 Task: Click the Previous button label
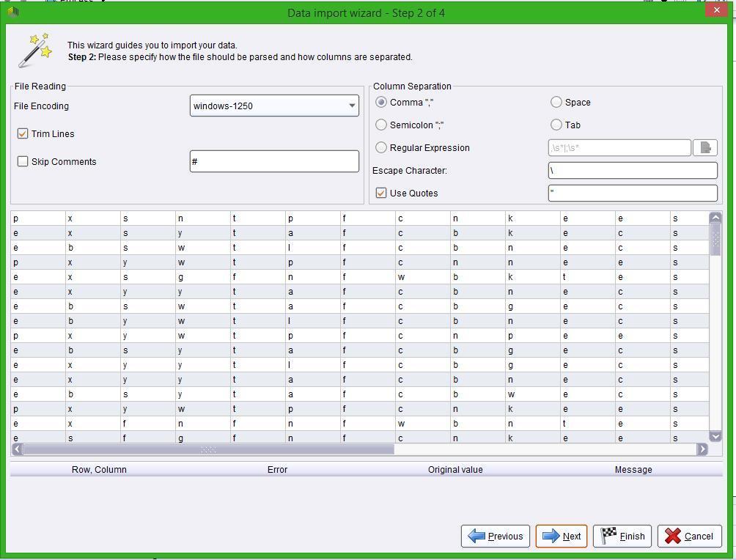(x=505, y=536)
